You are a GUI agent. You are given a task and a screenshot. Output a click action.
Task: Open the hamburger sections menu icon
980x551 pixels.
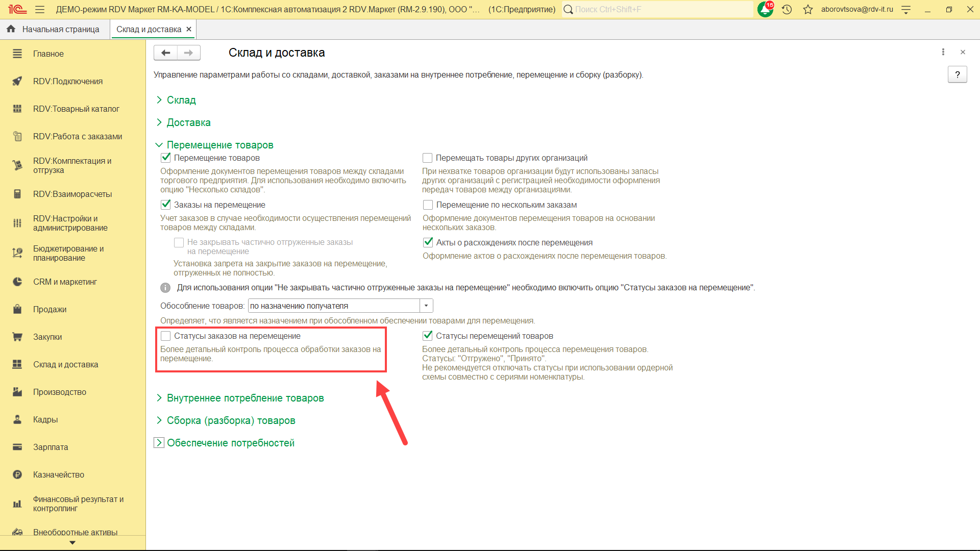40,9
